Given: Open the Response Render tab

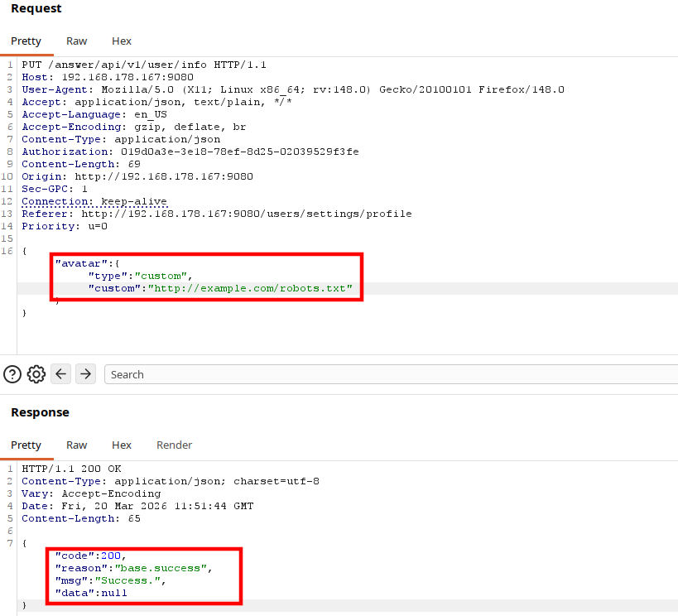Looking at the screenshot, I should point(174,445).
